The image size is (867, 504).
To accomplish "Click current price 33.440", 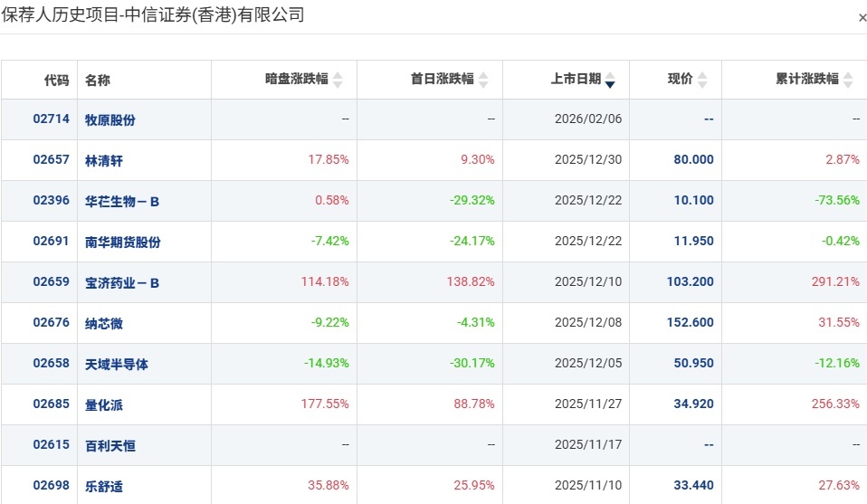I will pos(693,486).
